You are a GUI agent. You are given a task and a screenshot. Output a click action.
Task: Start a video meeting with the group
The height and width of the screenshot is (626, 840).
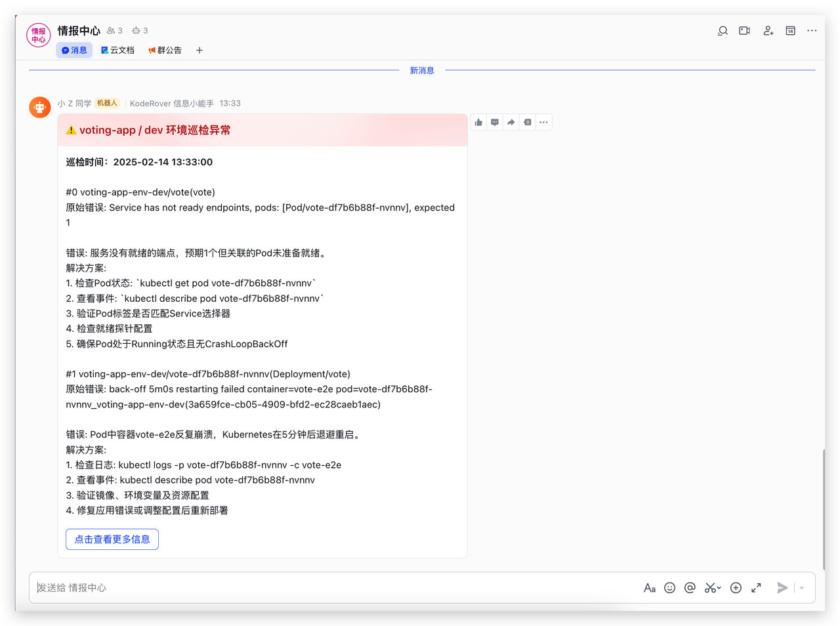745,31
